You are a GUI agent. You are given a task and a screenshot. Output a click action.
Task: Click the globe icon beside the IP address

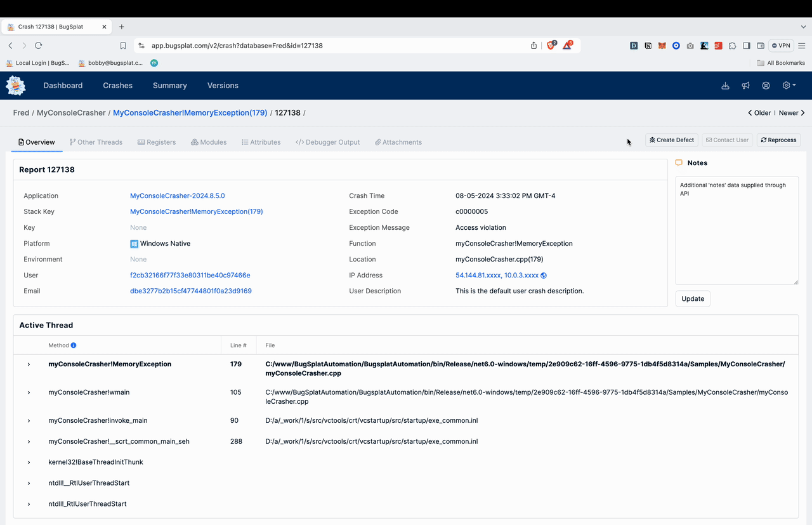click(x=544, y=276)
